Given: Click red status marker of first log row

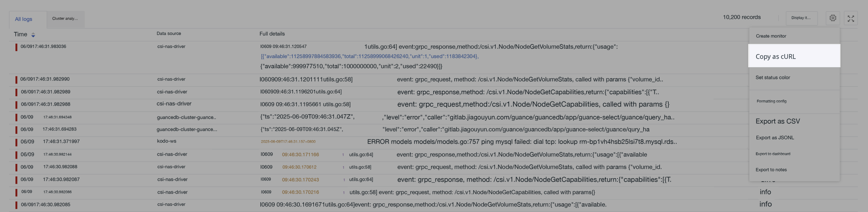Looking at the screenshot, I should click(x=16, y=47).
